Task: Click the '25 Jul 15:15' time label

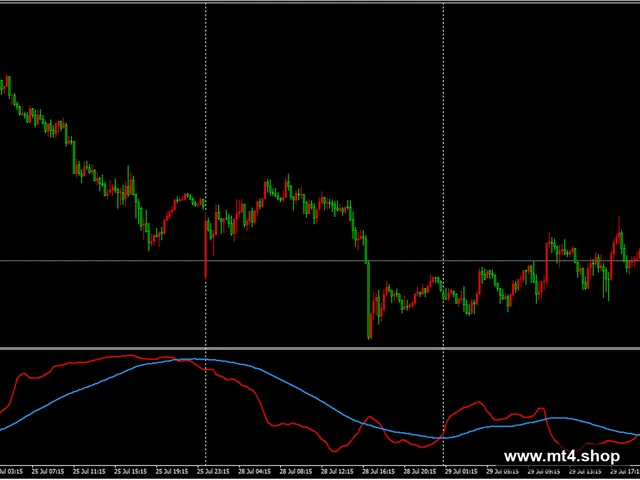Action: pos(131,471)
